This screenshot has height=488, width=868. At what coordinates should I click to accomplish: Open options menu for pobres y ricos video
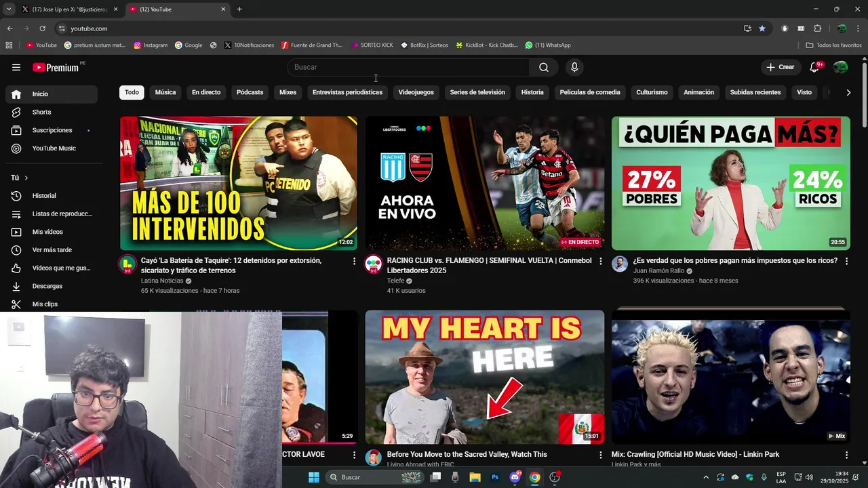point(846,261)
